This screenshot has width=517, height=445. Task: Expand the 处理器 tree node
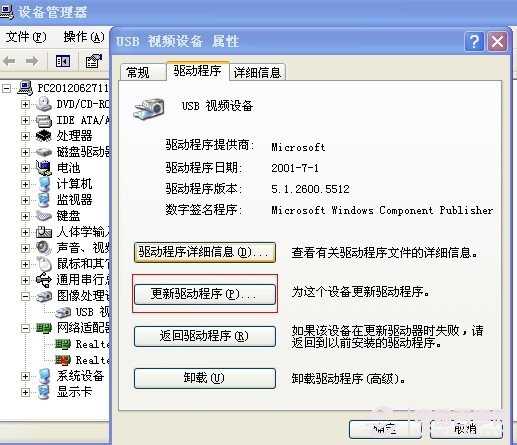(25, 136)
